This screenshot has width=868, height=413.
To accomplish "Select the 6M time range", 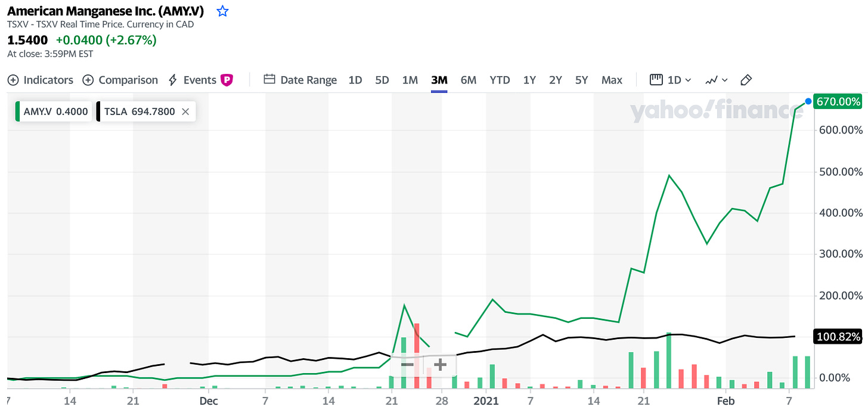I will pos(469,80).
